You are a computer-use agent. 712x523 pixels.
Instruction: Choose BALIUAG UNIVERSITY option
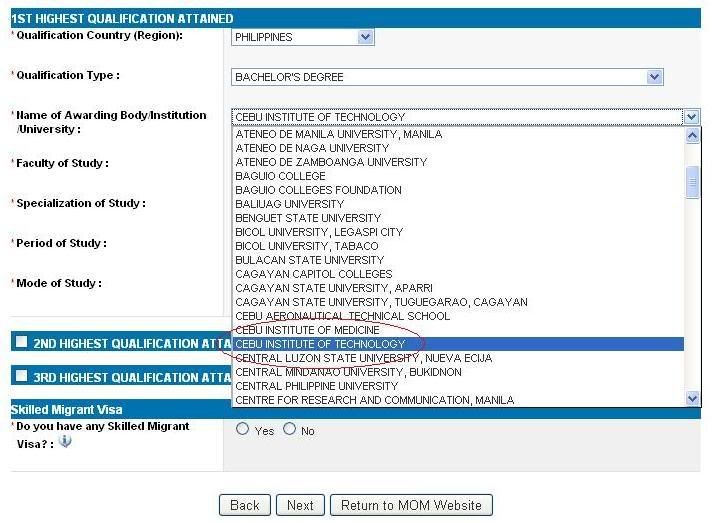coord(458,204)
